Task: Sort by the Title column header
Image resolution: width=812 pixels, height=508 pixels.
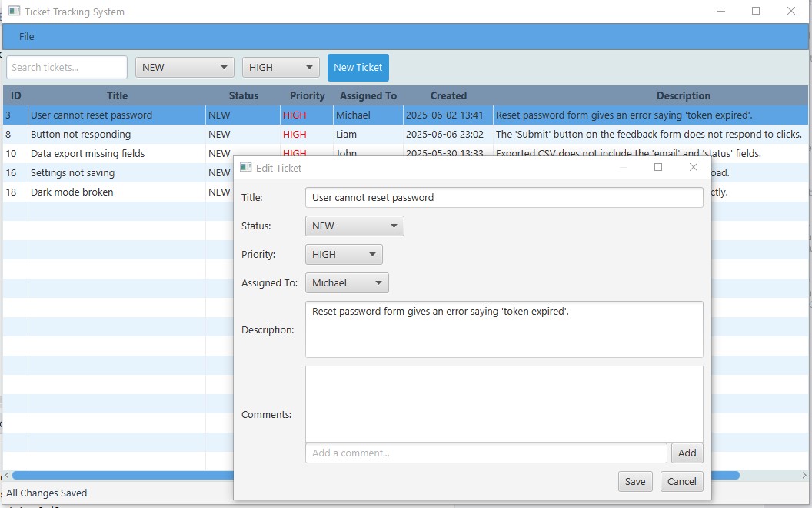Action: coord(117,95)
